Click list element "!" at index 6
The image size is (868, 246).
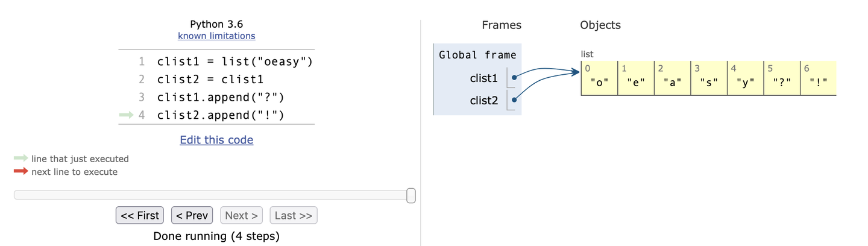point(818,83)
